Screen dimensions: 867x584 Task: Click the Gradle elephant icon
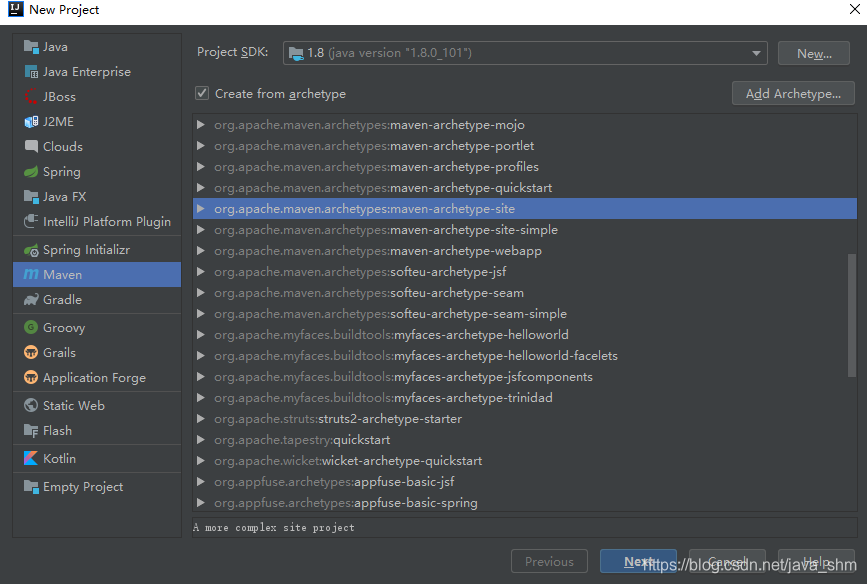pos(31,299)
